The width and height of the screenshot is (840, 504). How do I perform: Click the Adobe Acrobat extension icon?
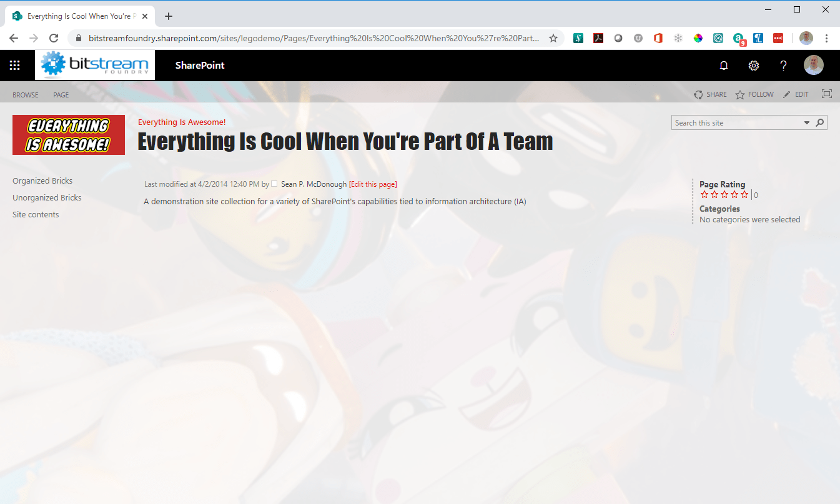598,38
